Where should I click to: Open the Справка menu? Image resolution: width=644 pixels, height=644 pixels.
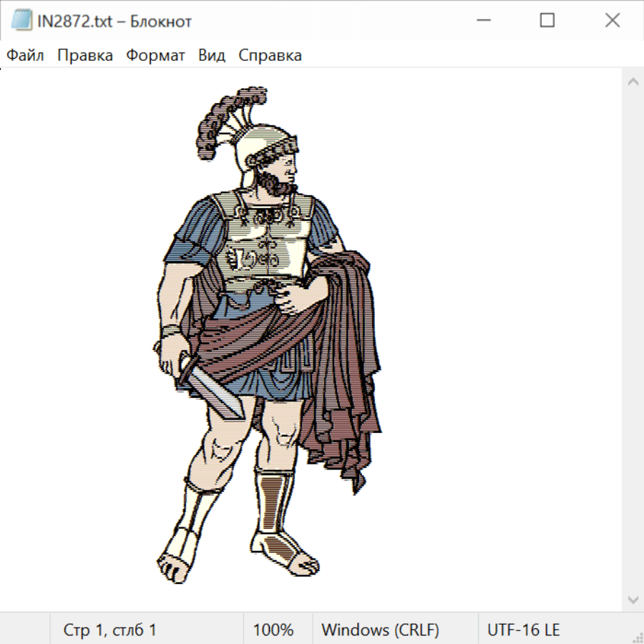(x=270, y=55)
